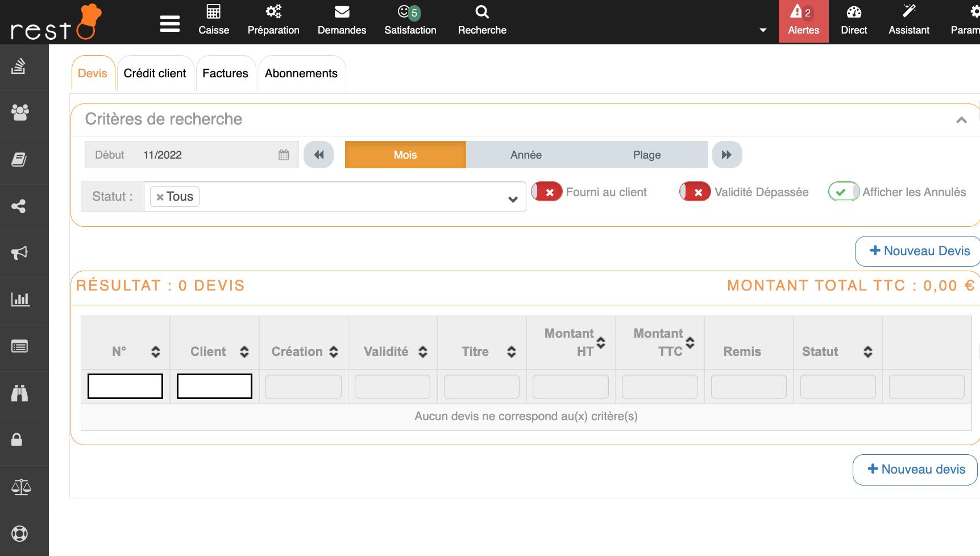Image resolution: width=980 pixels, height=556 pixels.
Task: Open the Caisse calculator icon
Action: [214, 13]
